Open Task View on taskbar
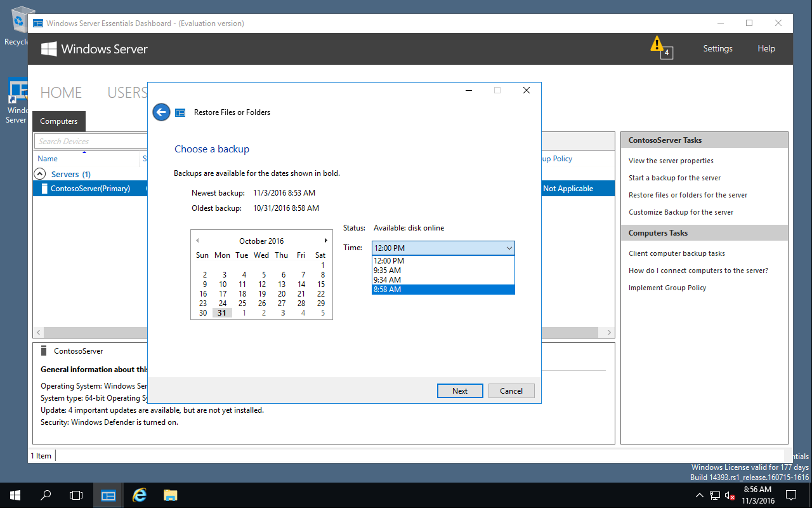This screenshot has width=812, height=508. tap(76, 495)
